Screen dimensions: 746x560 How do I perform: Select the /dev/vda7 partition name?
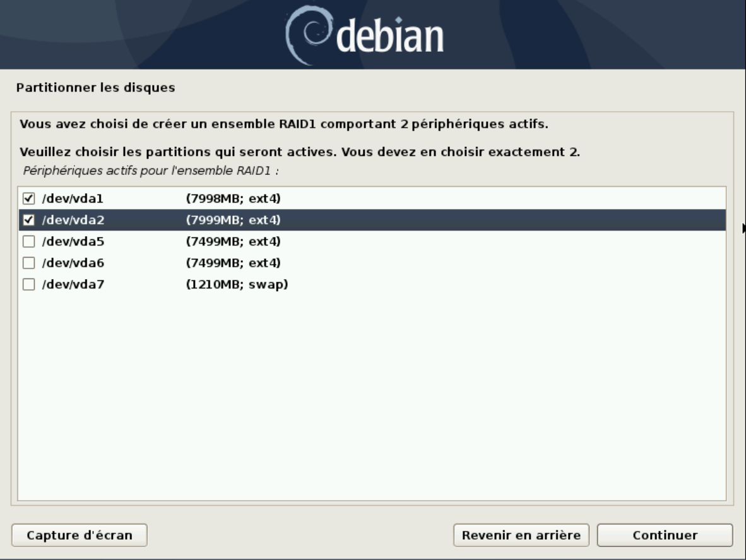click(71, 285)
